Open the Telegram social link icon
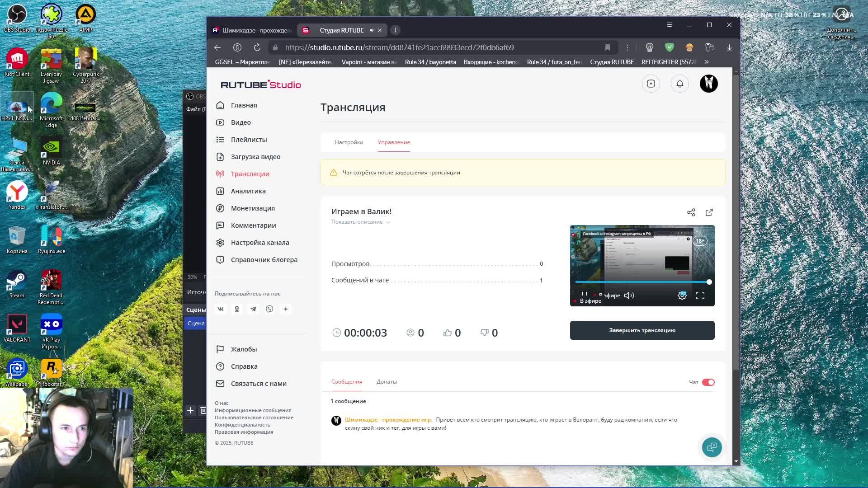868x488 pixels. pos(253,309)
